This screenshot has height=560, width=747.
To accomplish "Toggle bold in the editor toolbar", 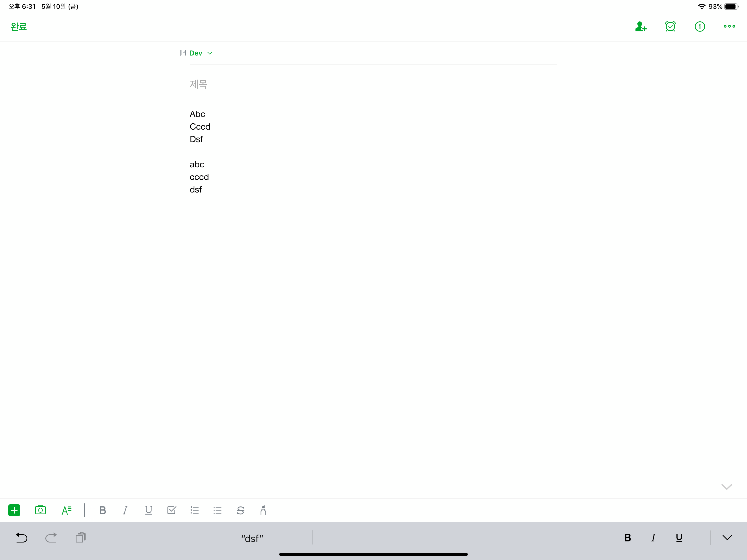I will click(103, 510).
